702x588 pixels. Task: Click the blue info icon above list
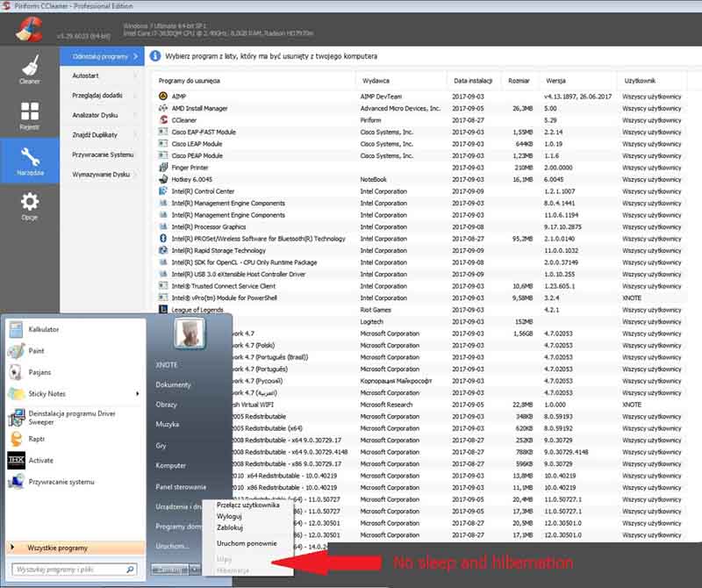[155, 56]
